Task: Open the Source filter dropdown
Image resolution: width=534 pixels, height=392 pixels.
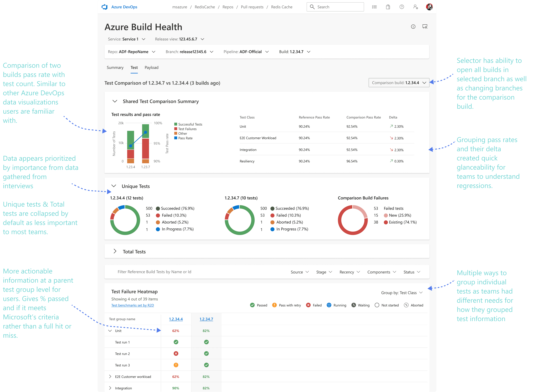Action: (x=300, y=272)
